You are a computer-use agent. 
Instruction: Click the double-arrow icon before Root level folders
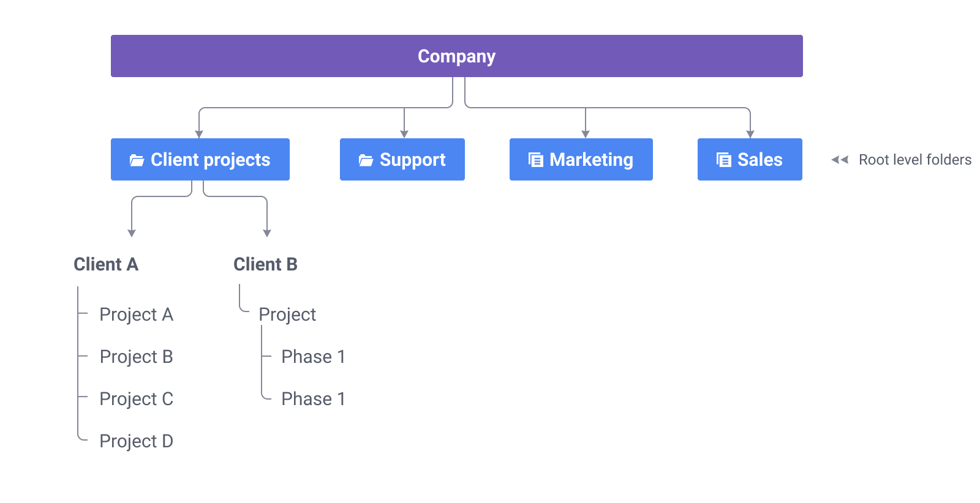coord(840,160)
